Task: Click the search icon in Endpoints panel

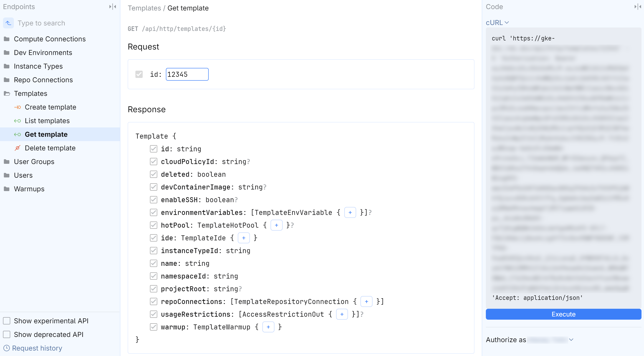Action: pyautogui.click(x=8, y=23)
